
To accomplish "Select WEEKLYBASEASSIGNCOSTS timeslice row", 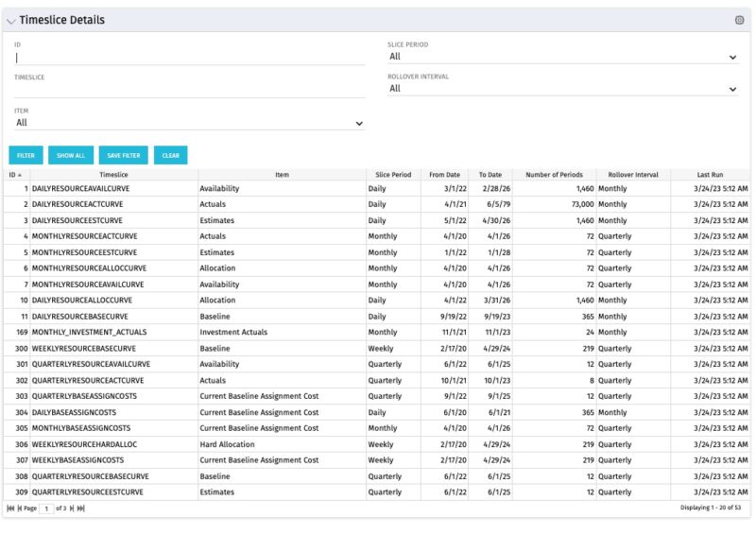I will (x=376, y=460).
